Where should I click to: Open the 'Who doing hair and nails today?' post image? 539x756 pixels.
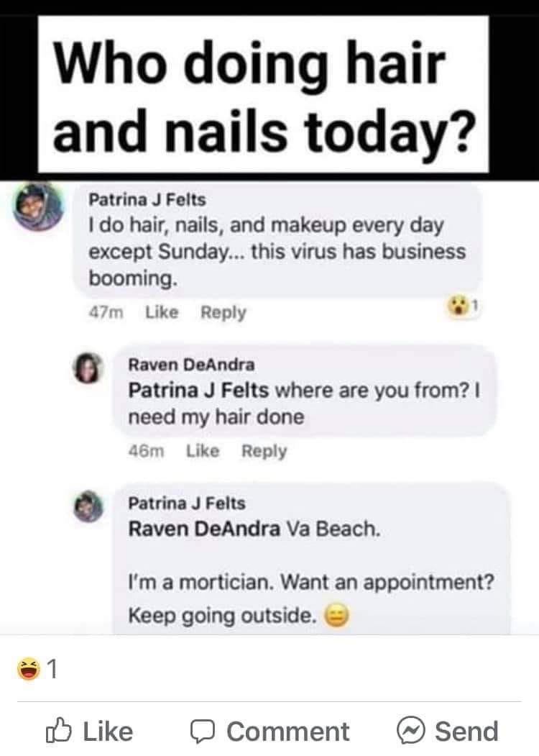click(264, 94)
